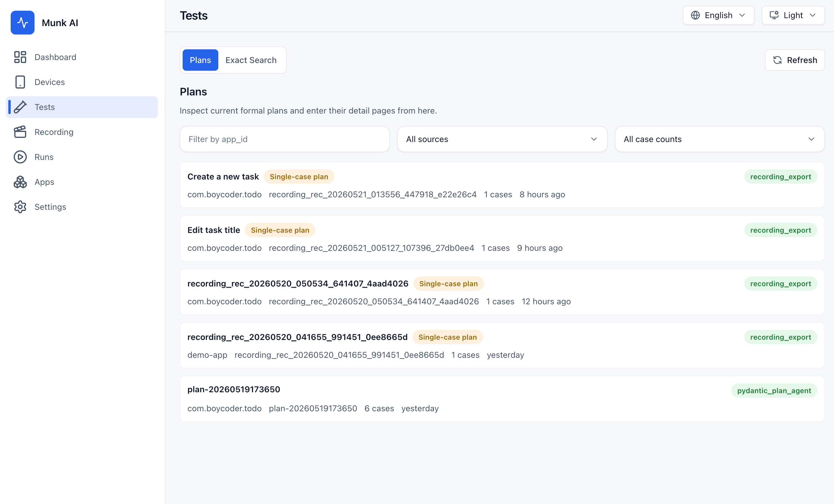Click the Refresh button
The height and width of the screenshot is (504, 834).
click(795, 60)
